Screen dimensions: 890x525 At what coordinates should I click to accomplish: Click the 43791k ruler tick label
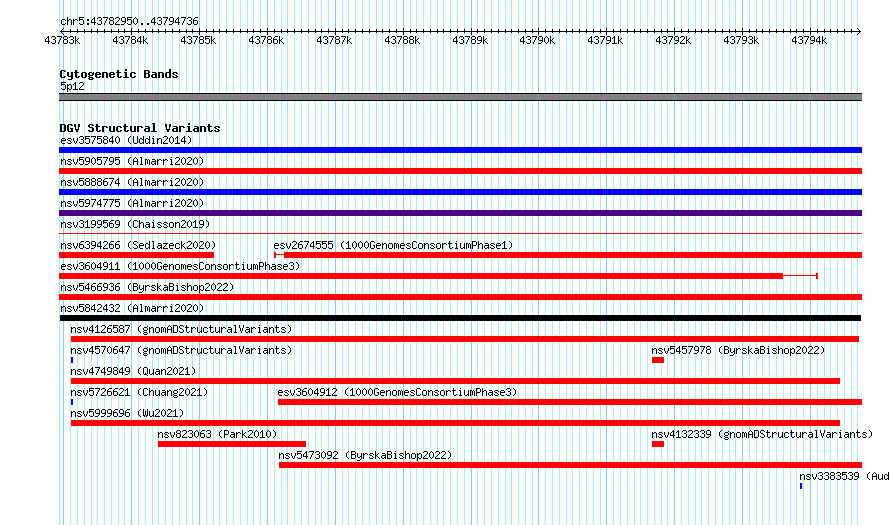[605, 41]
